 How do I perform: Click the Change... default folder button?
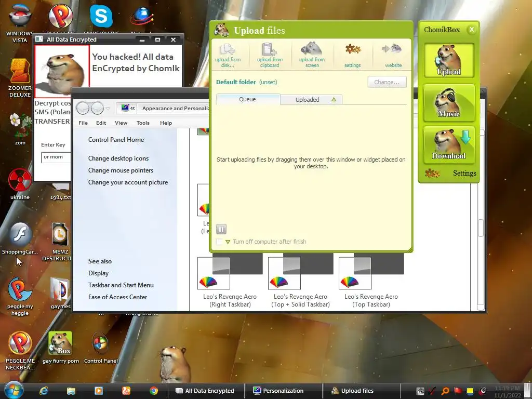[x=387, y=82]
